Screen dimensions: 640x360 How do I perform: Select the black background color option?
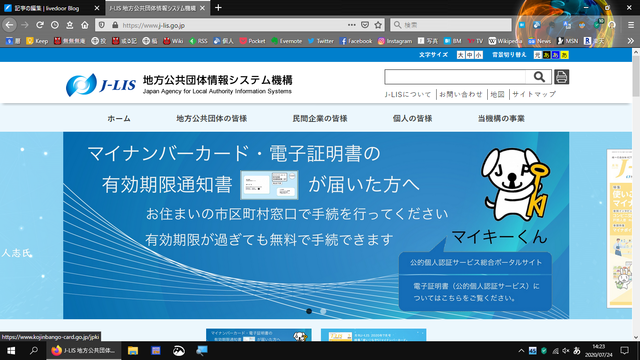[x=547, y=55]
